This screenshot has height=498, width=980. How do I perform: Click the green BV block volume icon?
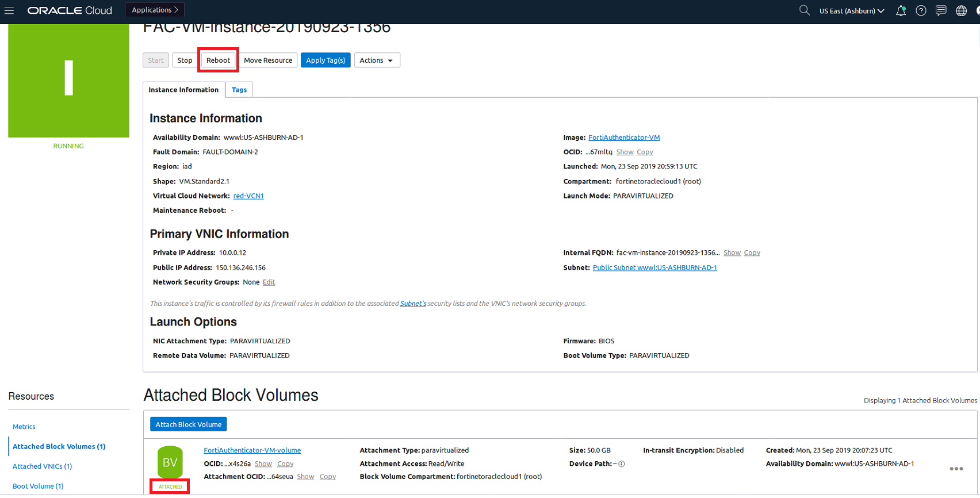170,462
